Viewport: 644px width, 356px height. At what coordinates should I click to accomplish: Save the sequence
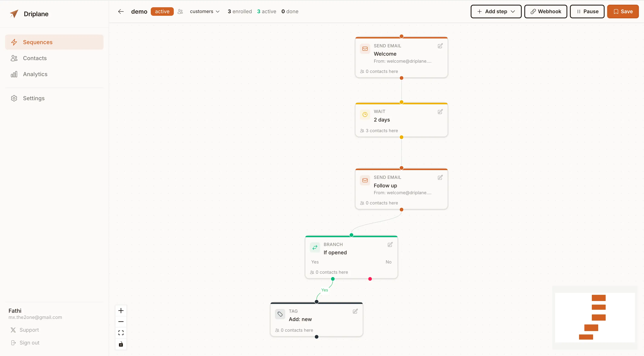(622, 12)
